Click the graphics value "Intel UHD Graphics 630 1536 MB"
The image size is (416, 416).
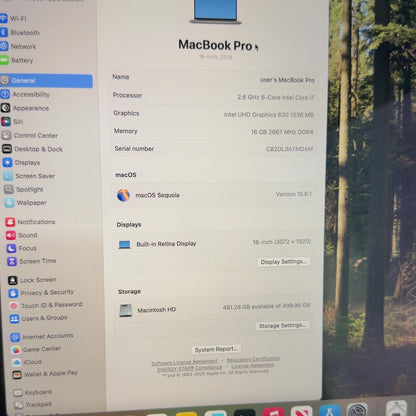click(x=269, y=115)
